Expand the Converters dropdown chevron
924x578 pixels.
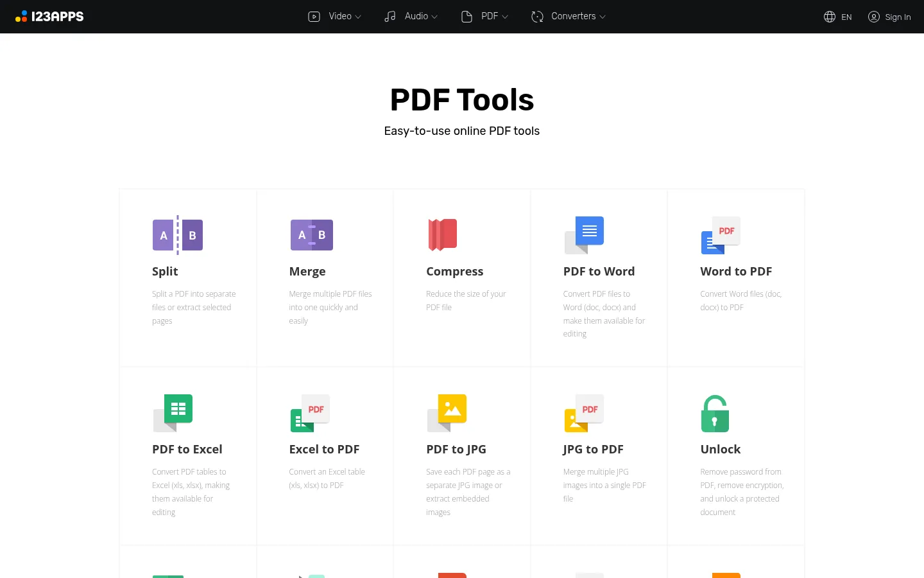603,17
